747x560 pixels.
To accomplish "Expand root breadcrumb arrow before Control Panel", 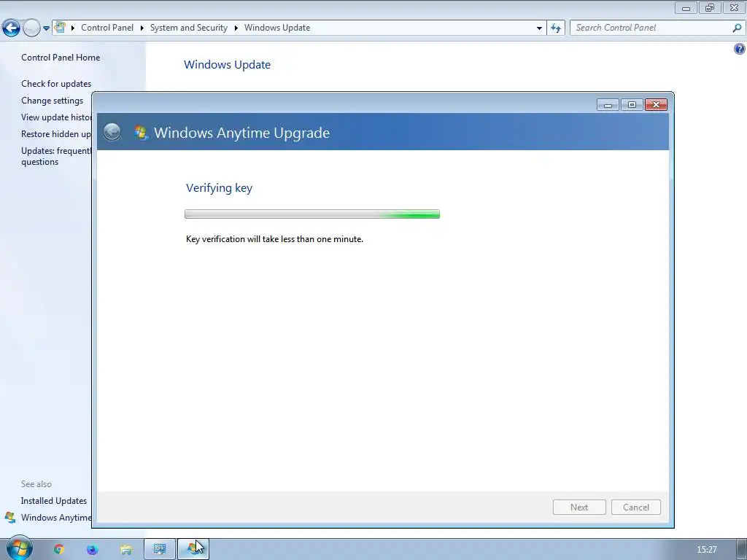I will pyautogui.click(x=73, y=28).
